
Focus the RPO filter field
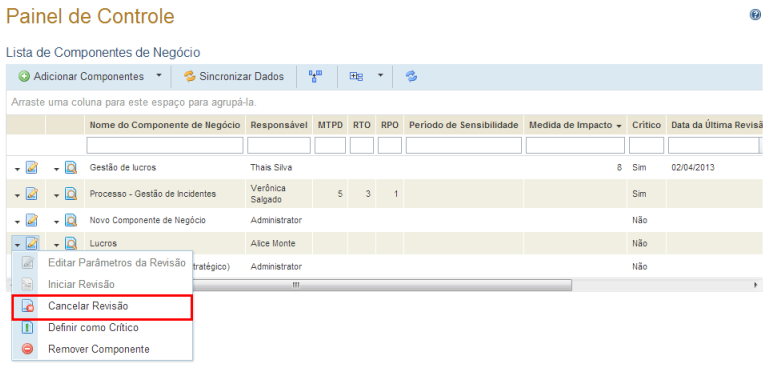click(390, 146)
